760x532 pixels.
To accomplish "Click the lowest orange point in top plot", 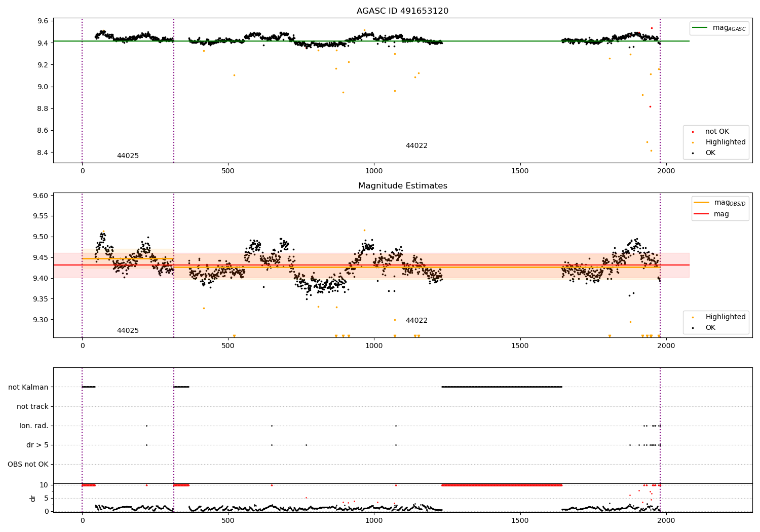I will (x=651, y=150).
